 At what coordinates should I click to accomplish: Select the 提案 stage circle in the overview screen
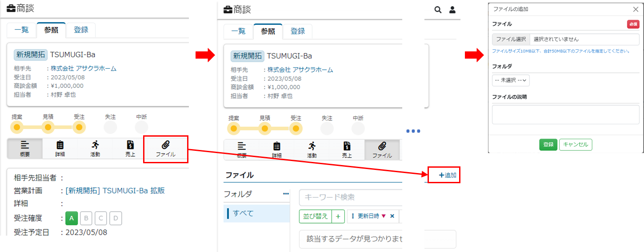pyautogui.click(x=17, y=127)
